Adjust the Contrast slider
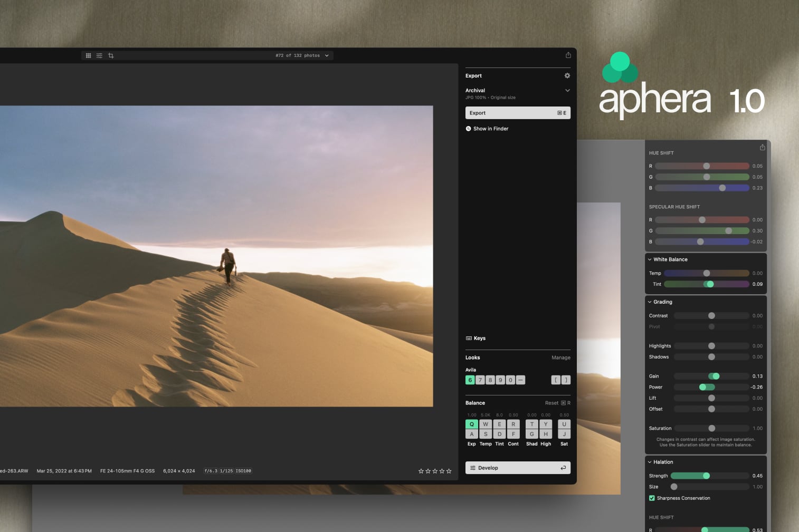This screenshot has height=532, width=799. (711, 316)
